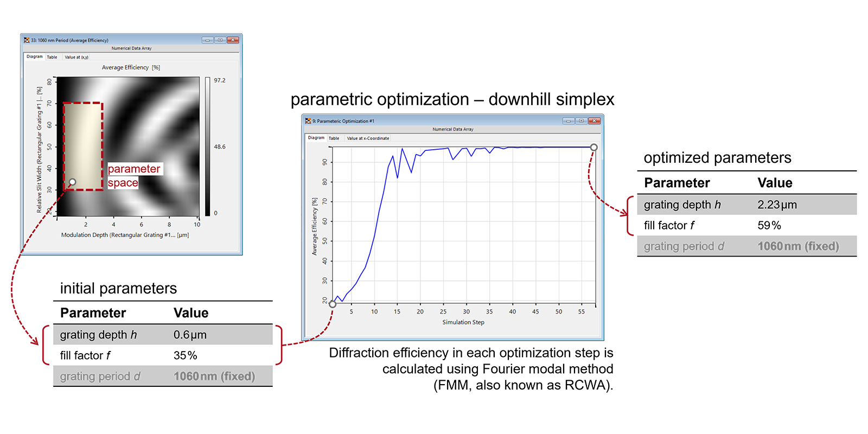Open Table tab in Parametric Optimization window
This screenshot has width=868, height=434.
pyautogui.click(x=334, y=138)
